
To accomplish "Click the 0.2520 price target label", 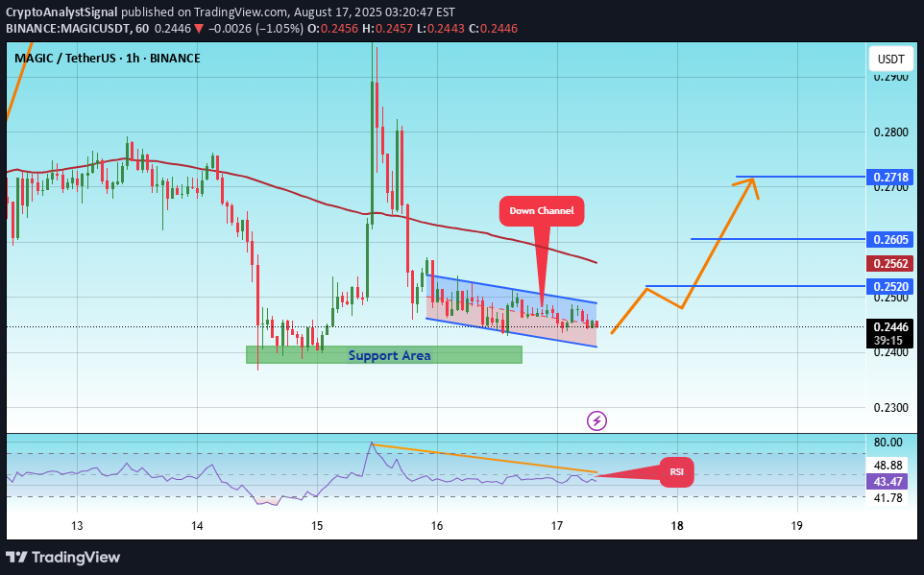I will (889, 287).
